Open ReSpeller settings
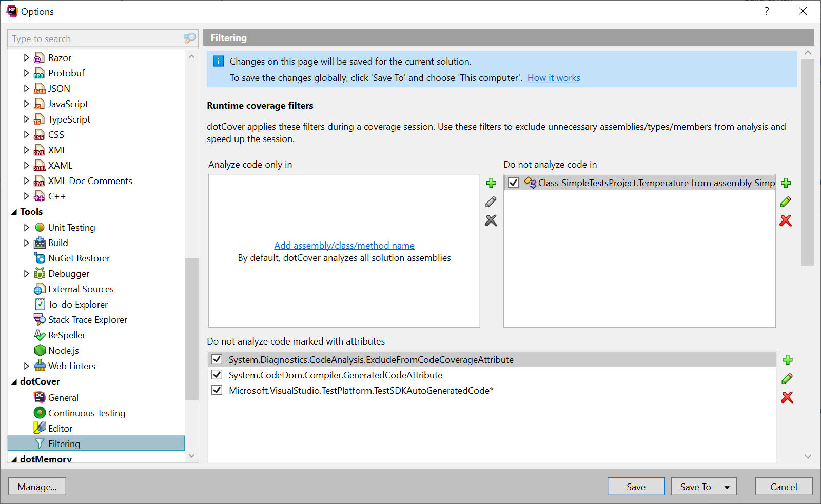 click(x=66, y=335)
